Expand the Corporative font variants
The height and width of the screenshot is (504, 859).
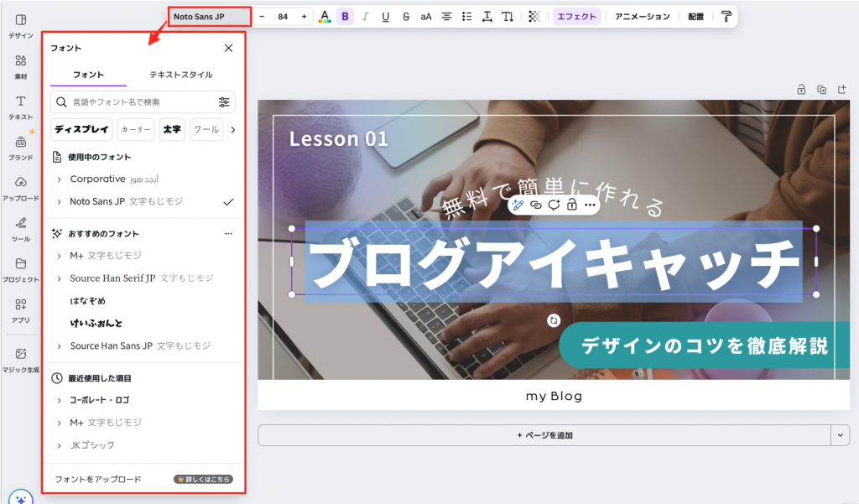pos(59,179)
